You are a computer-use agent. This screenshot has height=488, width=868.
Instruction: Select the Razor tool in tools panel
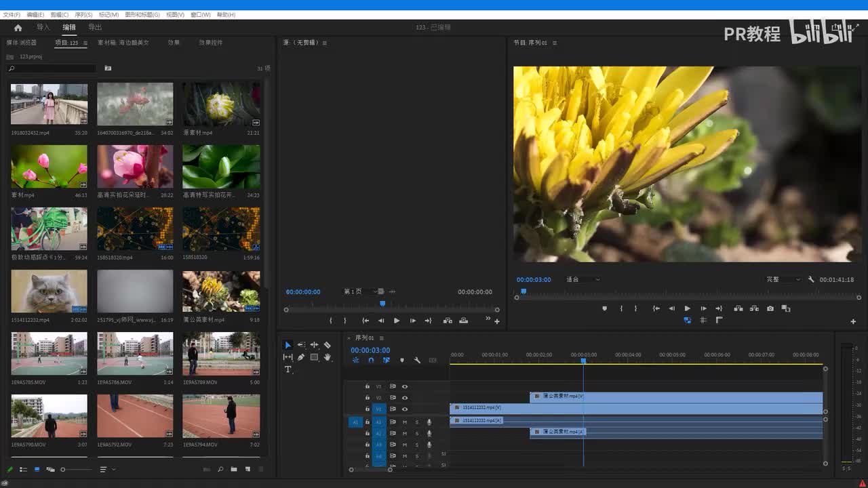328,345
